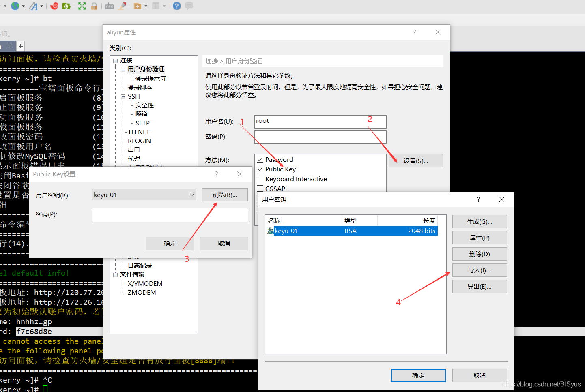
Task: Click 取消 in Public Key设置 dialog
Action: [x=224, y=243]
